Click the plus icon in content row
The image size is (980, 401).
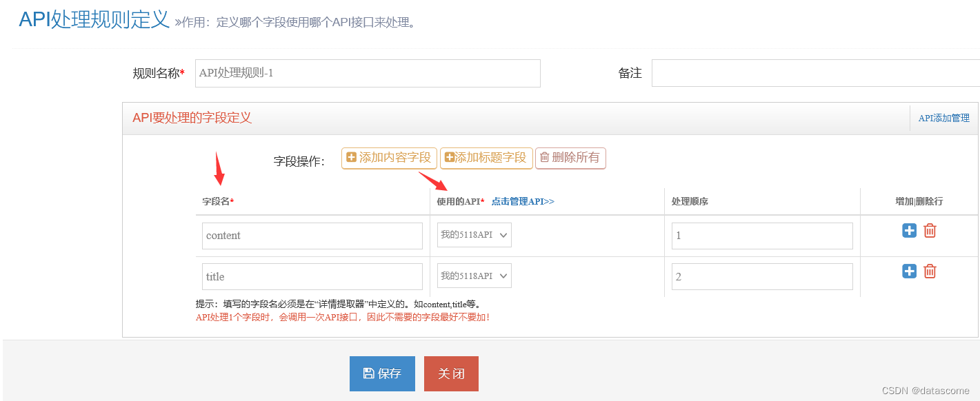[909, 231]
